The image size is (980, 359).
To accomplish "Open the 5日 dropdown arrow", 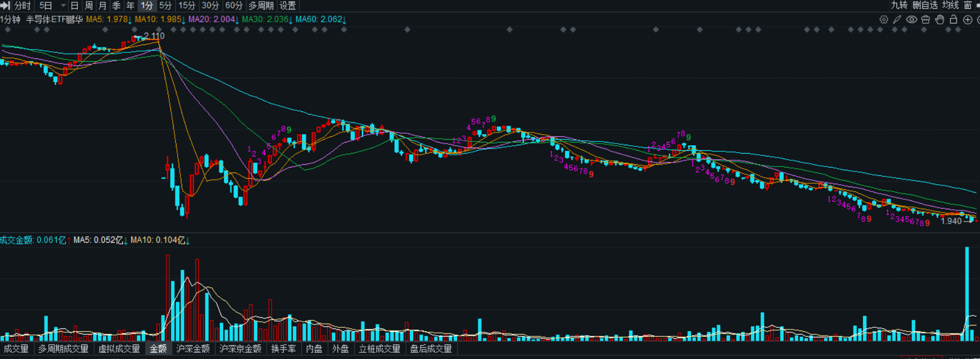I will click(x=63, y=6).
